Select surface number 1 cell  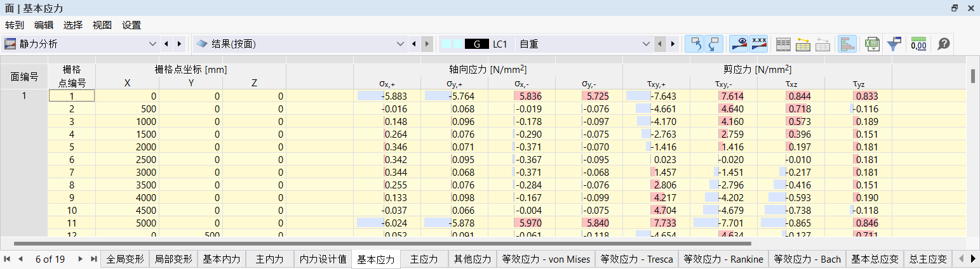(24, 96)
